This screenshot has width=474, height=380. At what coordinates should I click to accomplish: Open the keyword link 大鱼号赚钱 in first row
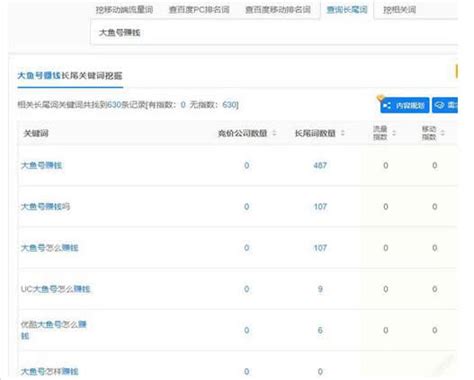(41, 165)
